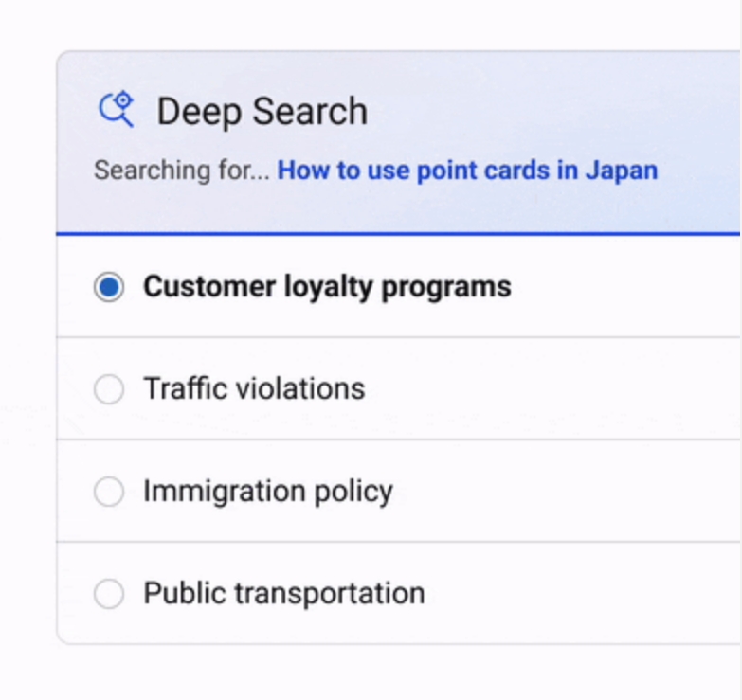Click the empty margin above the Deep Search card

click(379, 24)
